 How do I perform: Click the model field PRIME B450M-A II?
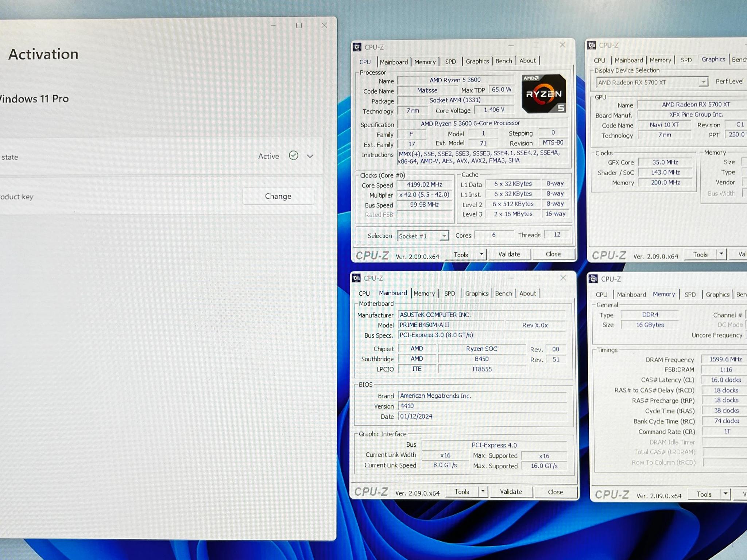452,325
